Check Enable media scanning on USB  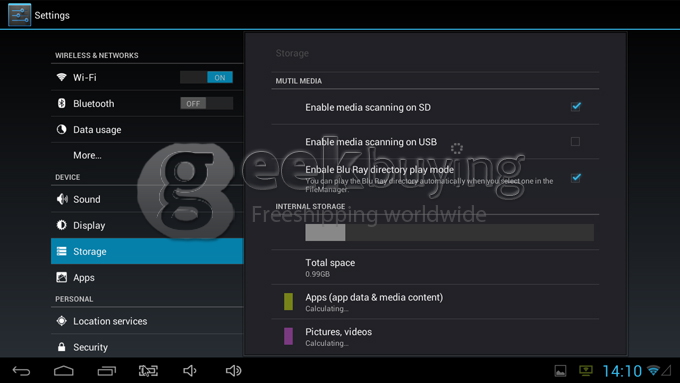coord(575,141)
